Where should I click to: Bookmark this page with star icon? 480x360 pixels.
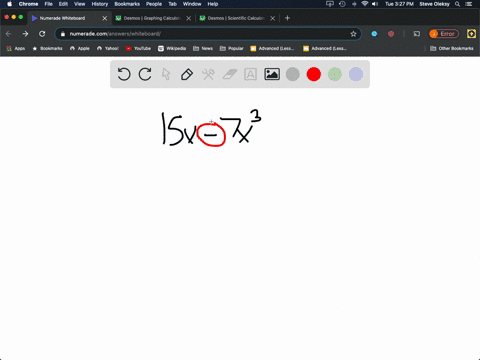[353, 34]
